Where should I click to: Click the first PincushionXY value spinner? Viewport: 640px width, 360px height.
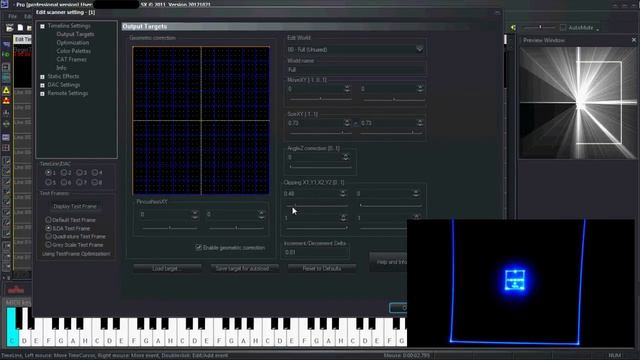195,214
